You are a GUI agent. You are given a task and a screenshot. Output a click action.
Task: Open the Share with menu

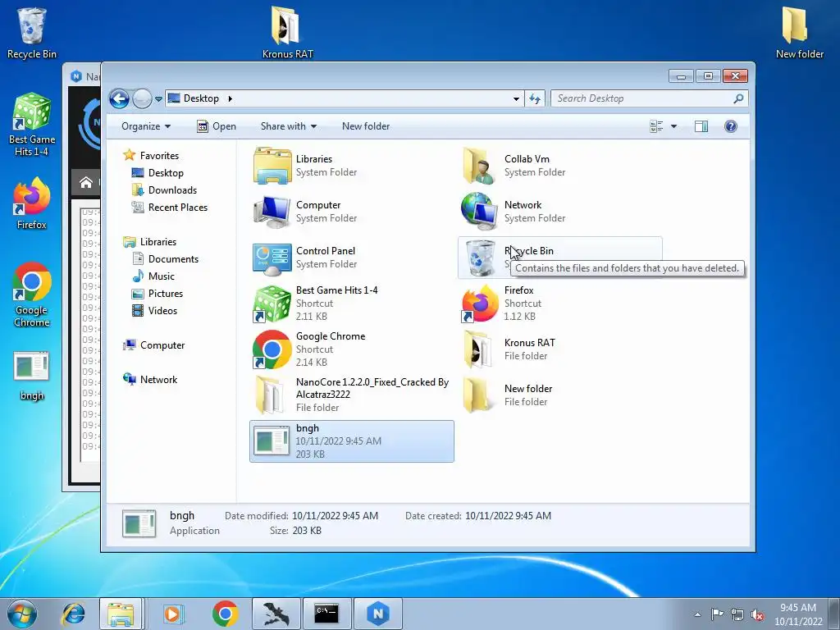tap(288, 126)
